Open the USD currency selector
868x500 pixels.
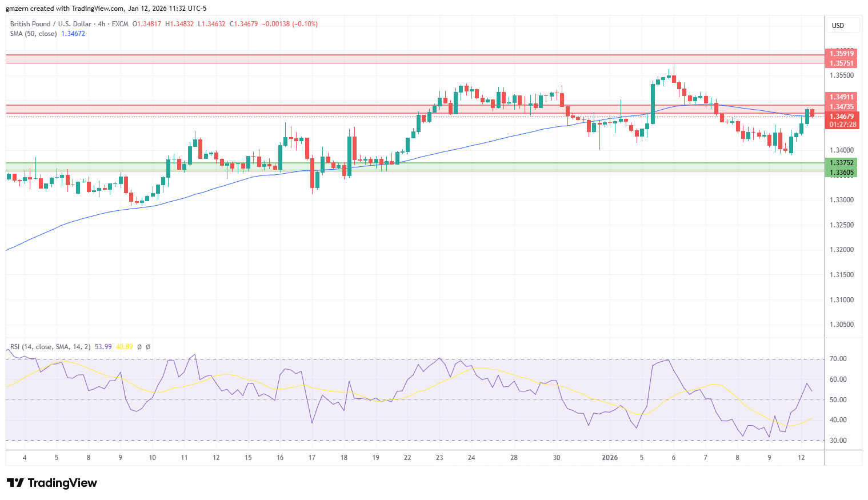point(843,26)
